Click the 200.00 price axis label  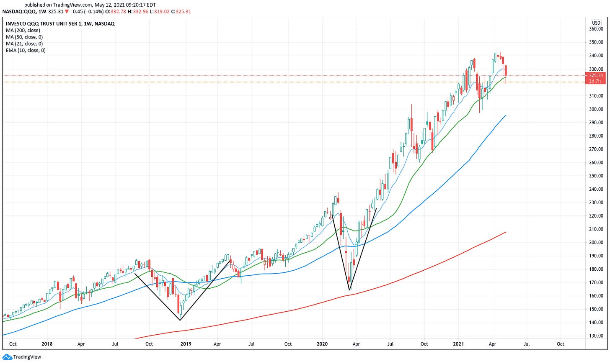click(596, 243)
